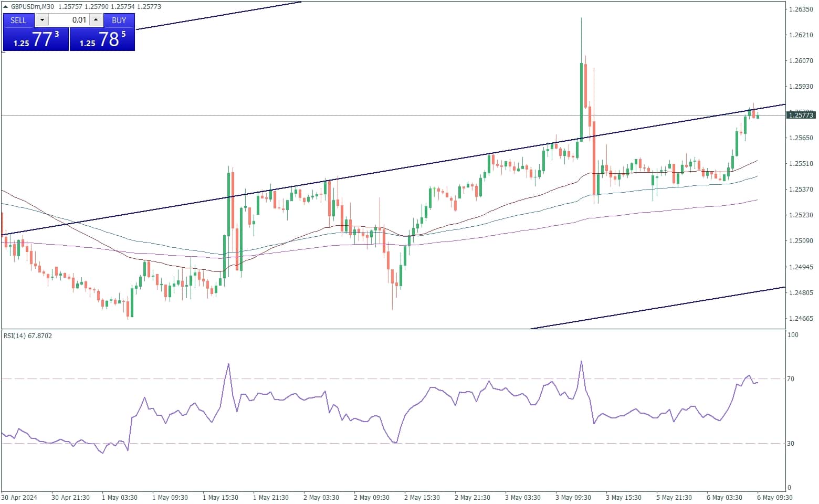Viewport: 819px width, 504px height.
Task: Click the 1.24805 price axis label
Action: coord(801,293)
